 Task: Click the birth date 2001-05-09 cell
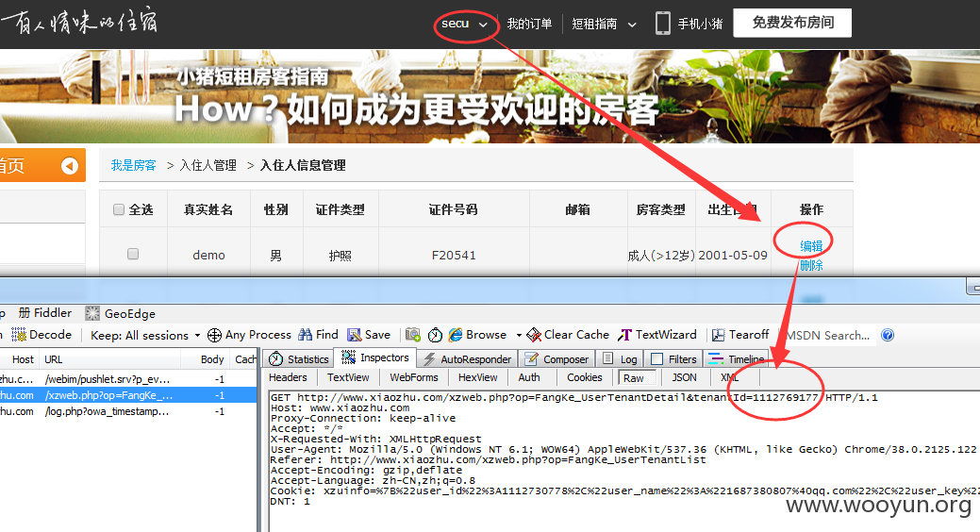tap(733, 255)
